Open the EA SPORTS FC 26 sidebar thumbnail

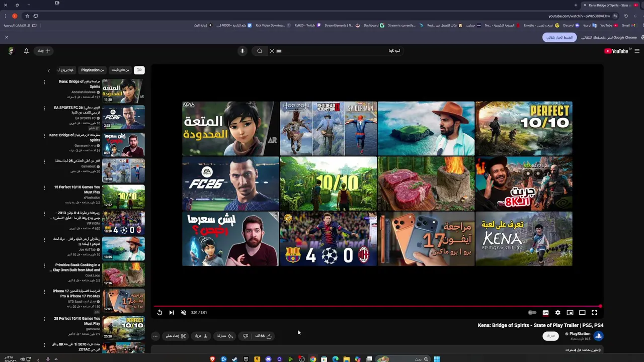(x=123, y=117)
